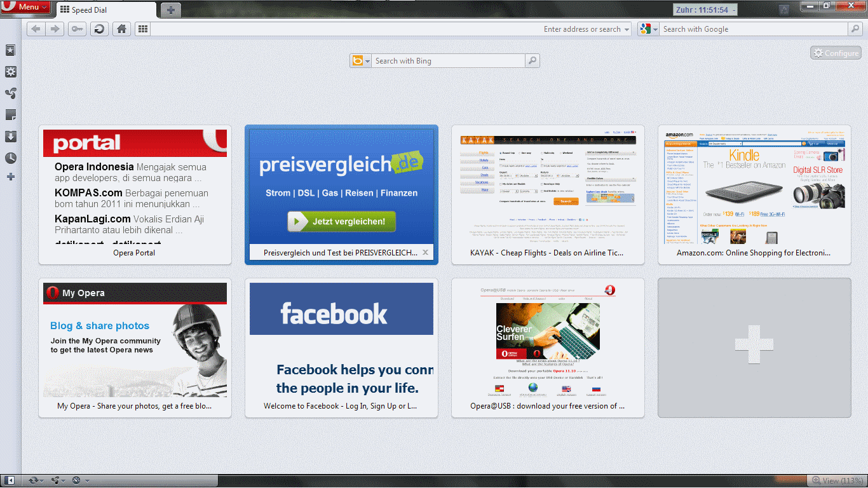
Task: Open the Bookmarks star panel
Action: point(10,50)
